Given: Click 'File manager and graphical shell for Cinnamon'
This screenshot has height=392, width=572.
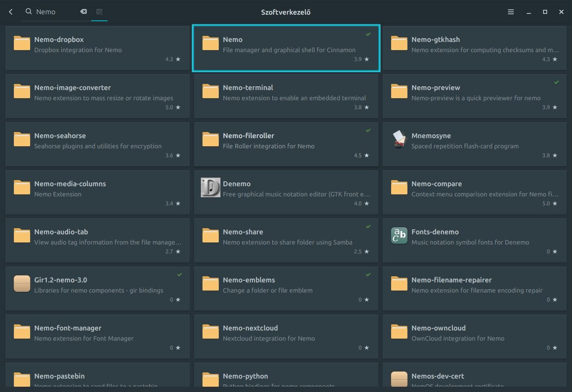Looking at the screenshot, I should tap(289, 50).
